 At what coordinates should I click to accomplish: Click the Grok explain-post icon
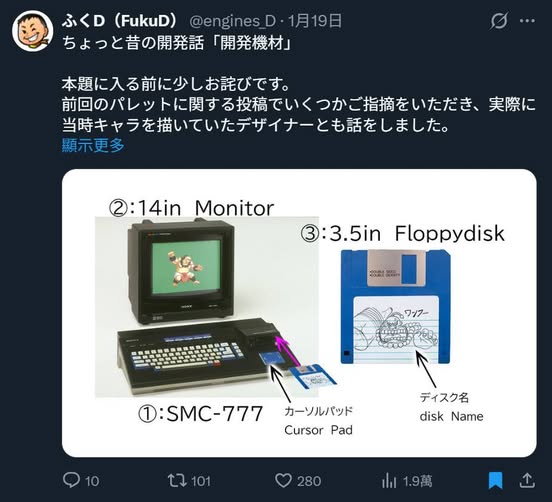coord(499,21)
